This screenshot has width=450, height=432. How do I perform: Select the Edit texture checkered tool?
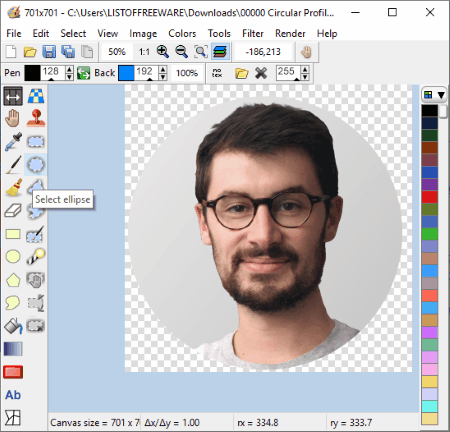36,96
